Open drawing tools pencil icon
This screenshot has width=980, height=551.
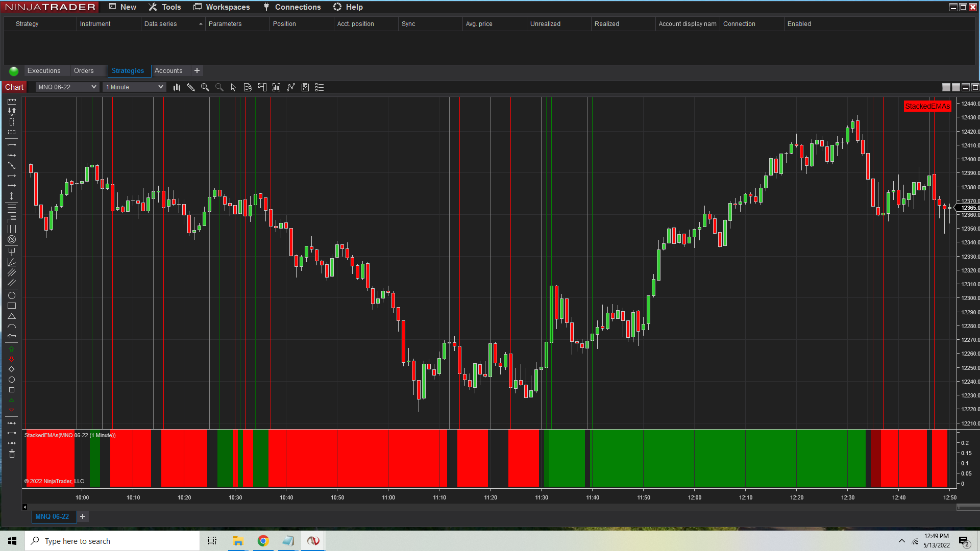191,87
